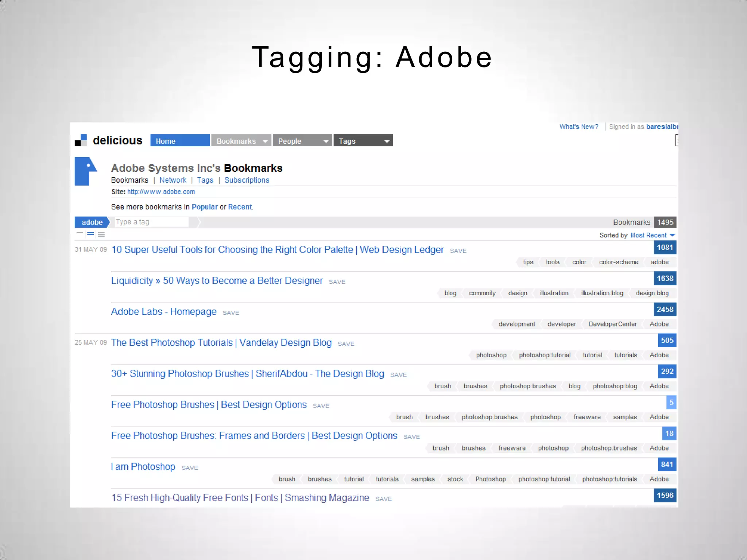Viewport: 747px width, 560px height.
Task: Click the 1081 saves count badge
Action: tap(665, 248)
